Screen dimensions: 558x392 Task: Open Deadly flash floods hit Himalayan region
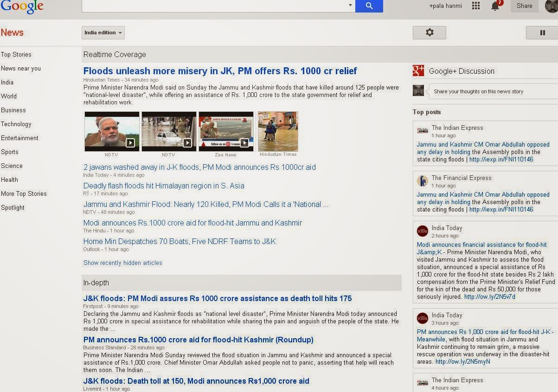(164, 186)
